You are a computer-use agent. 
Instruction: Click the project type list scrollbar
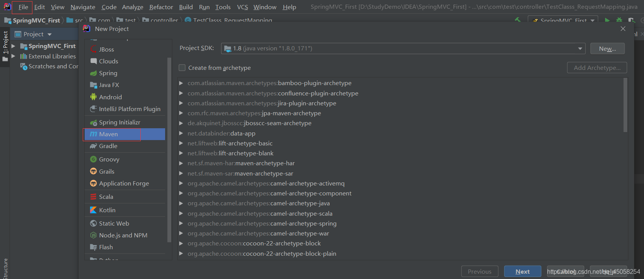pos(169,150)
